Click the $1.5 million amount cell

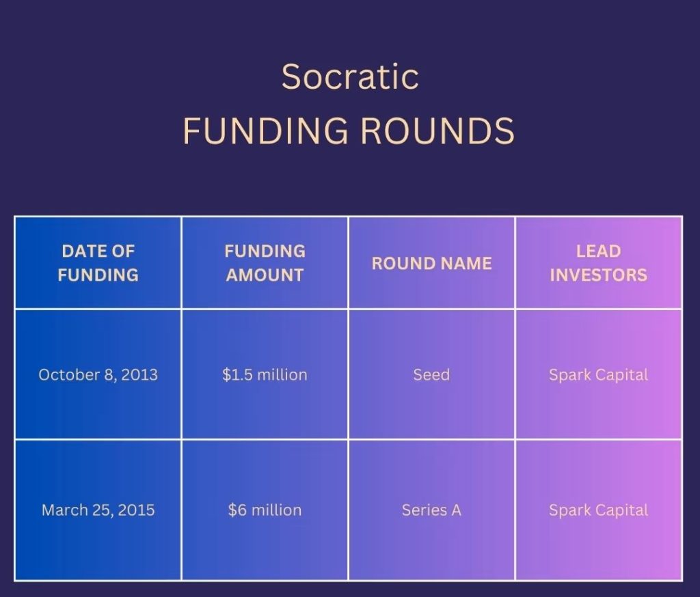(265, 374)
